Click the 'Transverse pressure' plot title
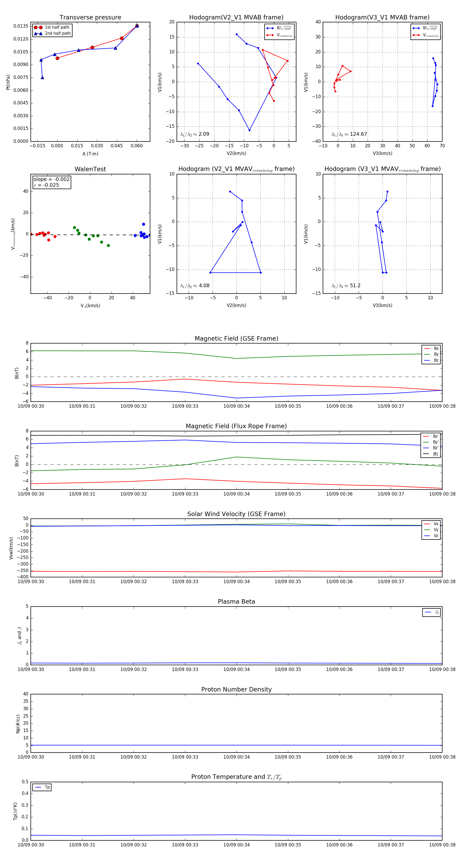The height and width of the screenshot is (868, 473). (x=90, y=18)
